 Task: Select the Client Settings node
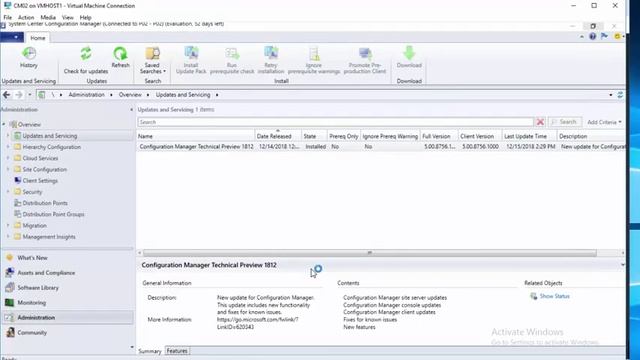click(x=40, y=181)
